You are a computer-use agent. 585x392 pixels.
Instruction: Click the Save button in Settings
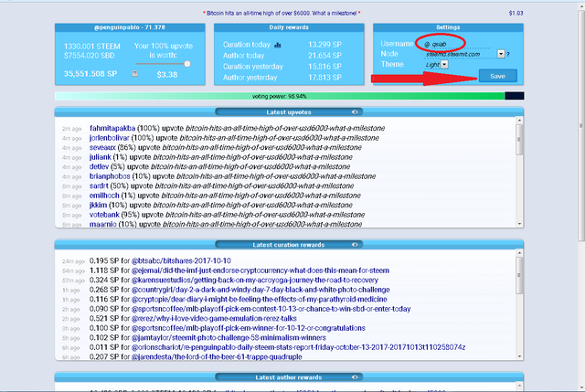pyautogui.click(x=497, y=76)
